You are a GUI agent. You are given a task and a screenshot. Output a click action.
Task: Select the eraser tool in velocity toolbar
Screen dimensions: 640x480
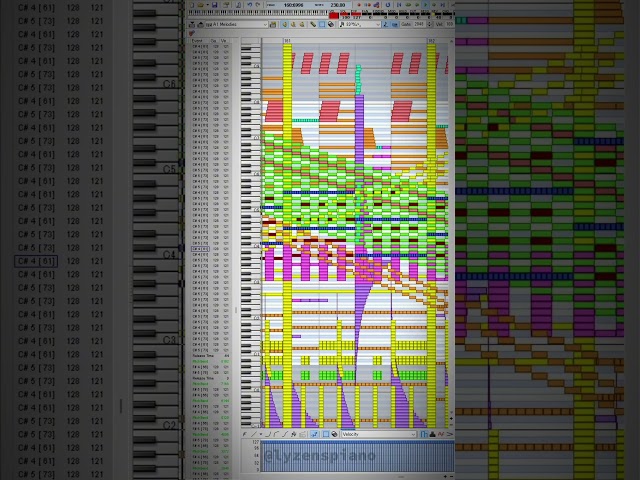coord(334,434)
